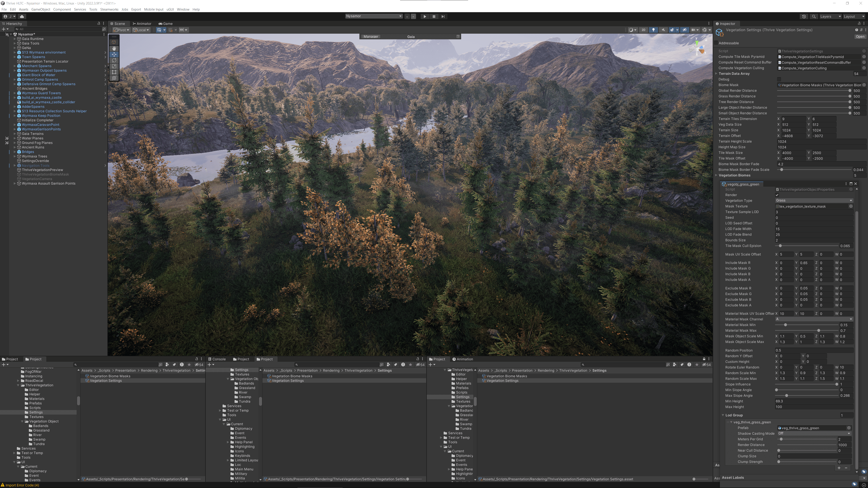This screenshot has width=868, height=488.
Task: Switch to the Animator tab
Action: (142, 23)
